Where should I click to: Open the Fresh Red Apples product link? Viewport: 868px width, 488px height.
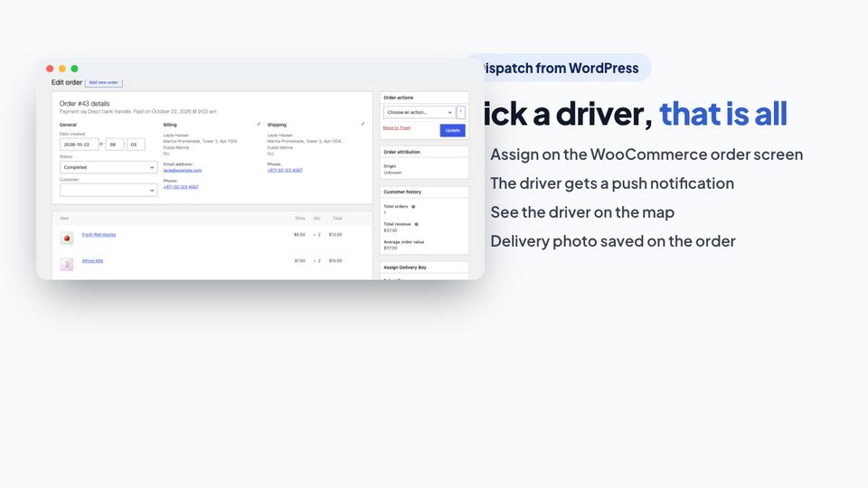[99, 235]
